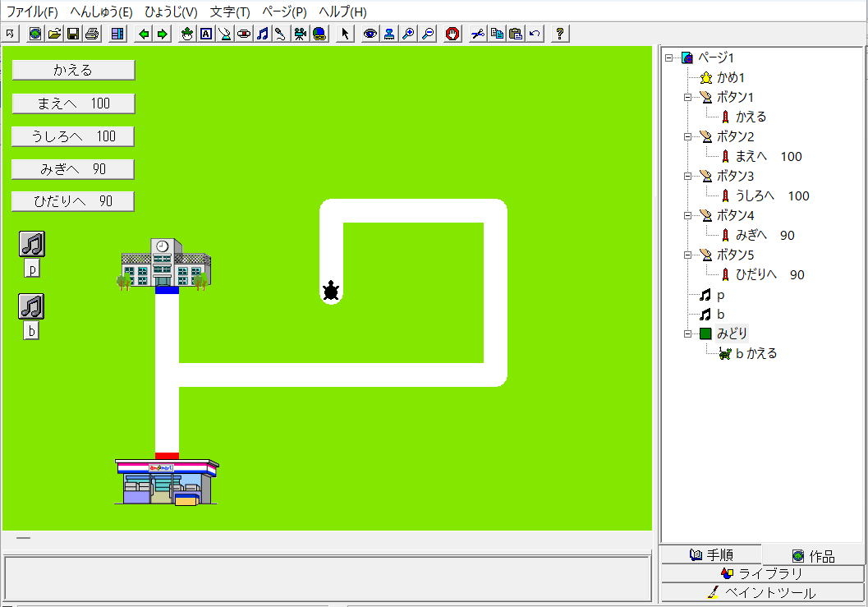Click the copy toolbar icon
This screenshot has width=868, height=607.
tap(497, 34)
